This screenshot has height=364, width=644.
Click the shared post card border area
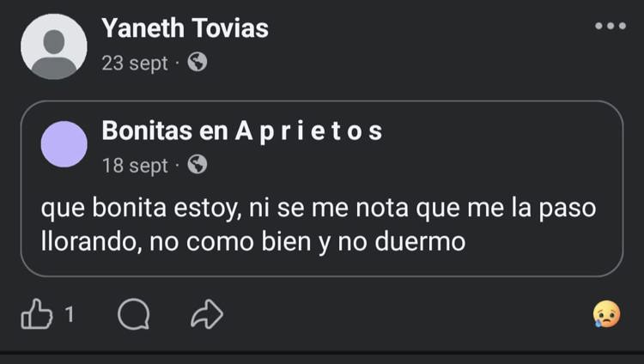pyautogui.click(x=322, y=189)
